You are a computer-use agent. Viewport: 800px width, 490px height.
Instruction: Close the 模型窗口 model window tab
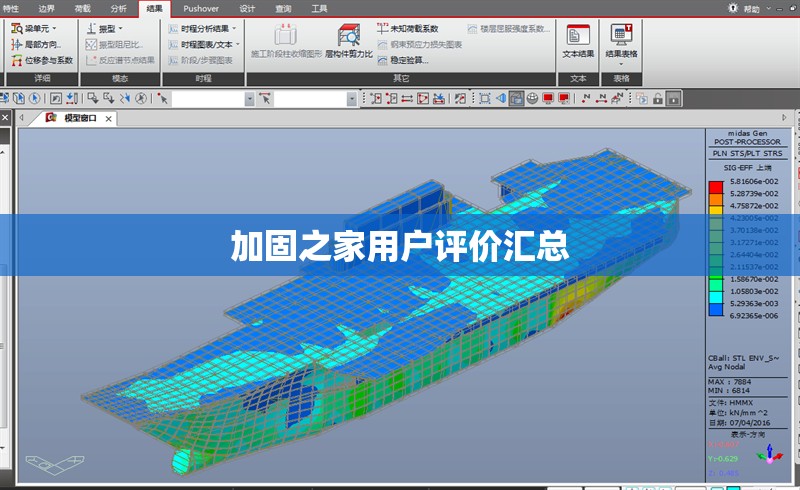pyautogui.click(x=108, y=118)
